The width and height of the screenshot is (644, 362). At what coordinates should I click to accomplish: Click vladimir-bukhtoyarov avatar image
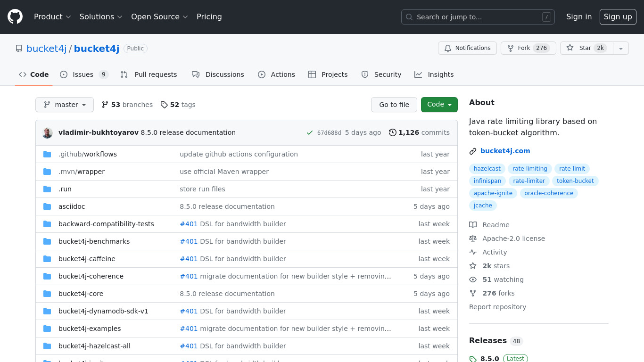[47, 133]
